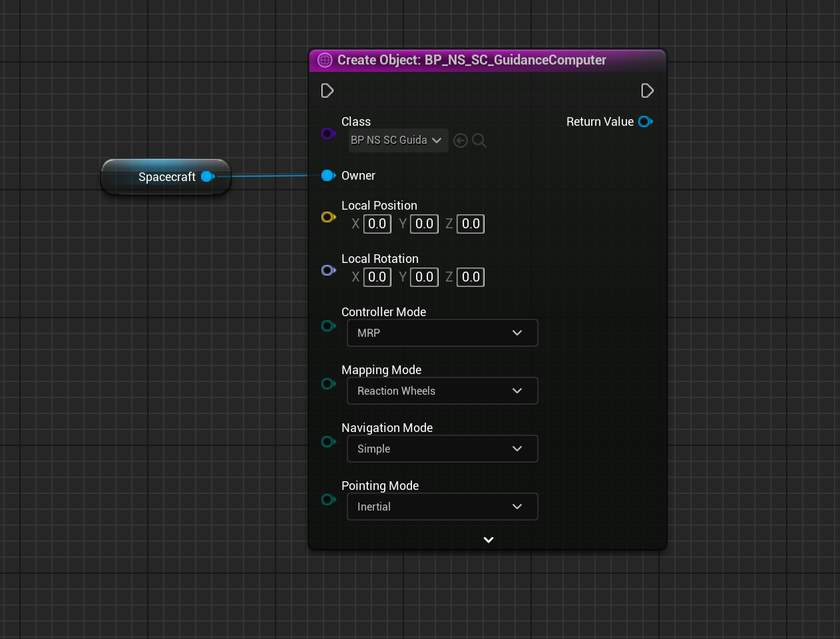Open the Class BP NS SC Guida dropdown
Image resolution: width=840 pixels, height=639 pixels.
pos(398,140)
